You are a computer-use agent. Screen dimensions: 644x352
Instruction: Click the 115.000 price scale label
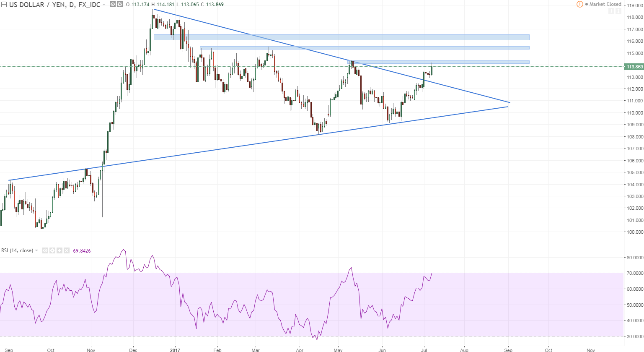tap(635, 53)
